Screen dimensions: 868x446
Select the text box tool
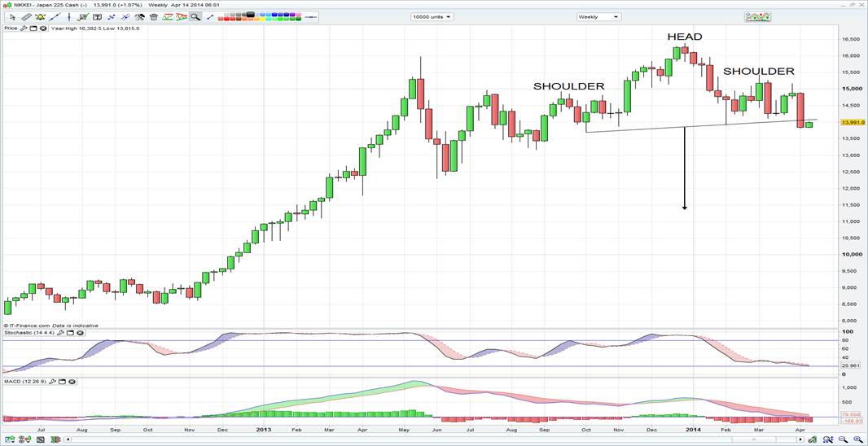point(97,17)
